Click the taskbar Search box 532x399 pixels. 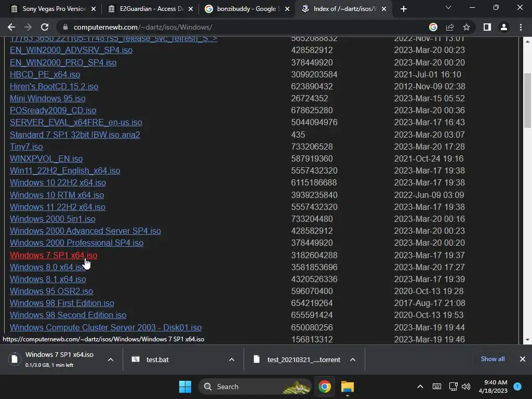point(255,387)
